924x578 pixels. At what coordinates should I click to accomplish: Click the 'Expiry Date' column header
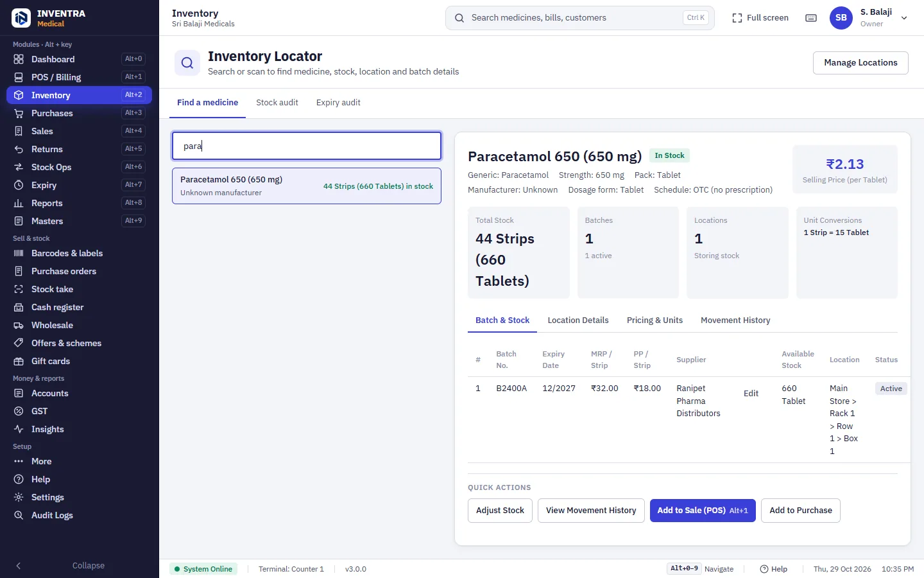(553, 360)
